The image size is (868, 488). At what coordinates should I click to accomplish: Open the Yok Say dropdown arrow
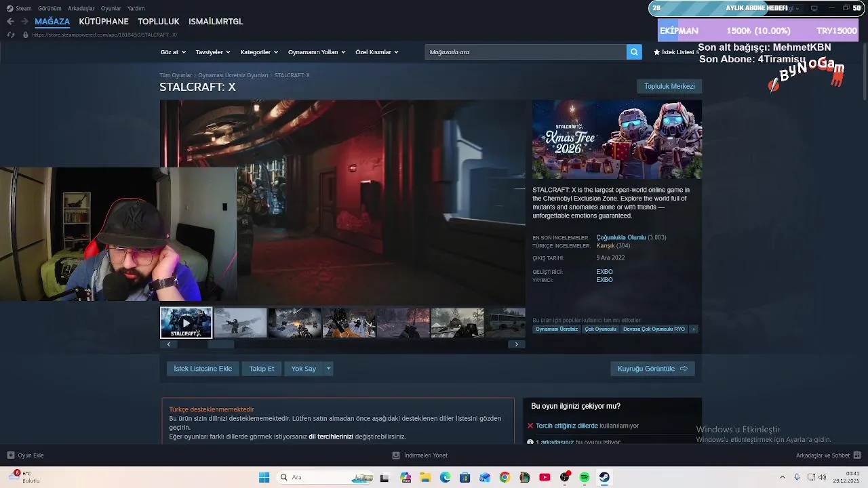pos(328,369)
